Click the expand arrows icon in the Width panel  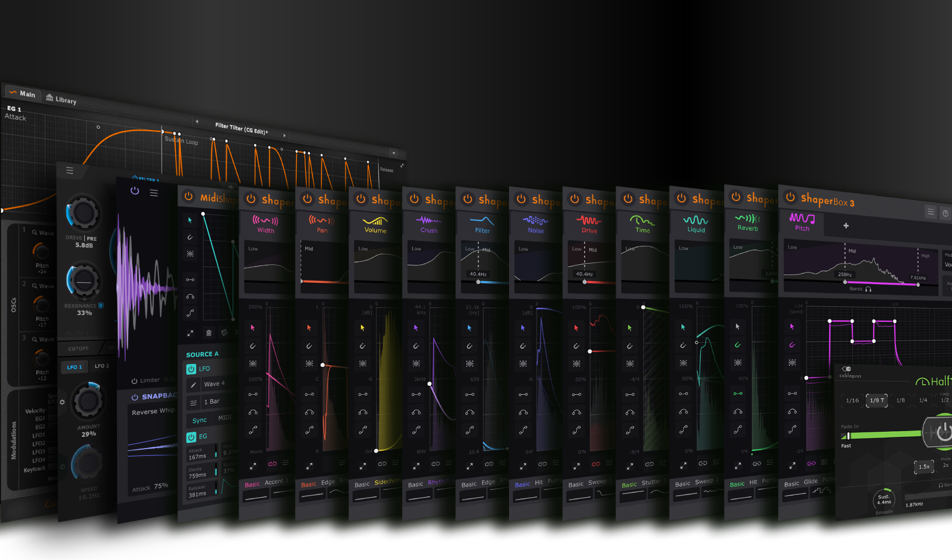(x=253, y=465)
